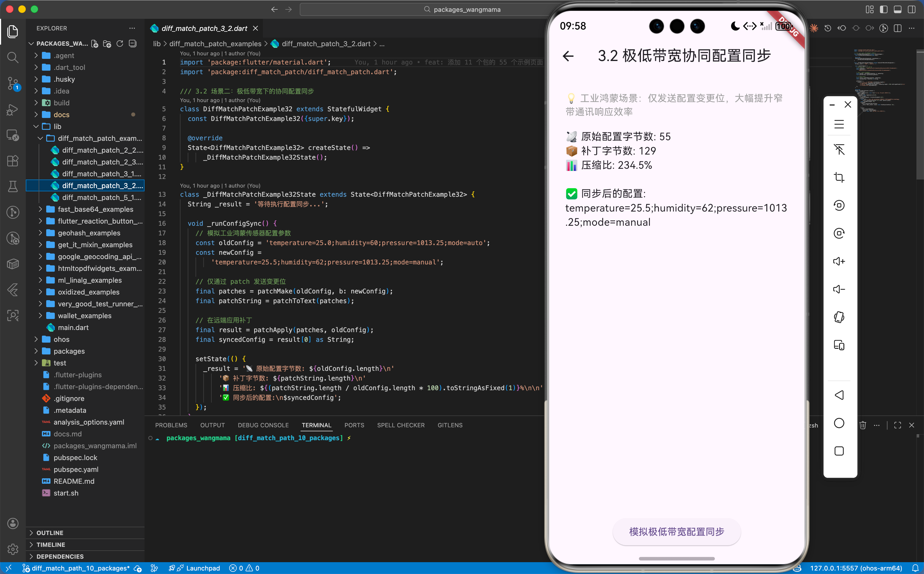Image resolution: width=924 pixels, height=574 pixels.
Task: Toggle the bottom panel visibility
Action: pos(897,9)
